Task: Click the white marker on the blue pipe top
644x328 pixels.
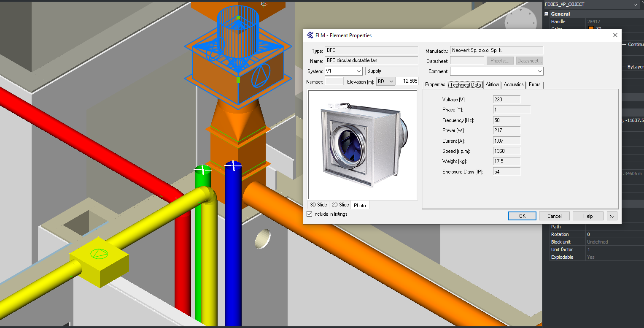Action: pos(233,166)
